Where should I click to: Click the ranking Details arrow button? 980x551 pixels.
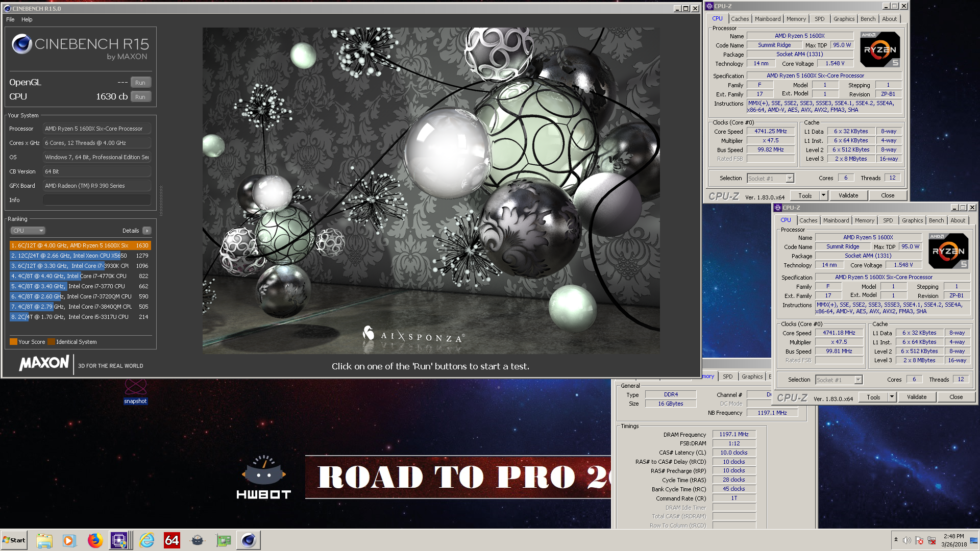click(147, 231)
